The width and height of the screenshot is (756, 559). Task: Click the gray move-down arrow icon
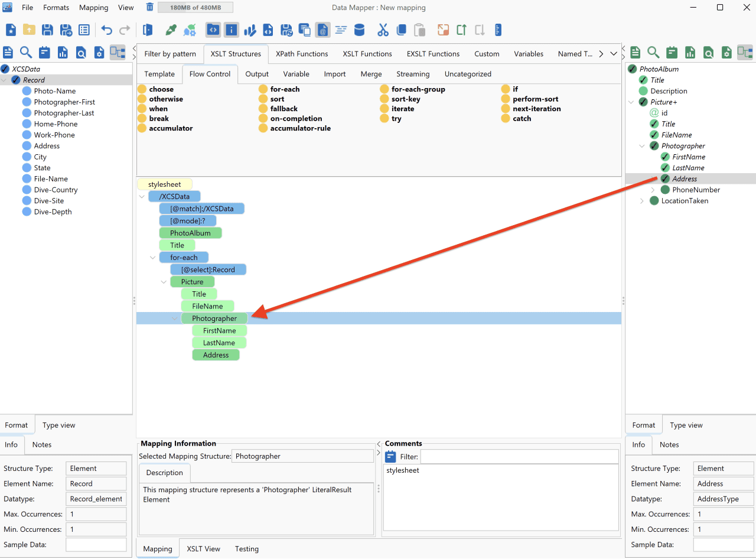point(480,30)
